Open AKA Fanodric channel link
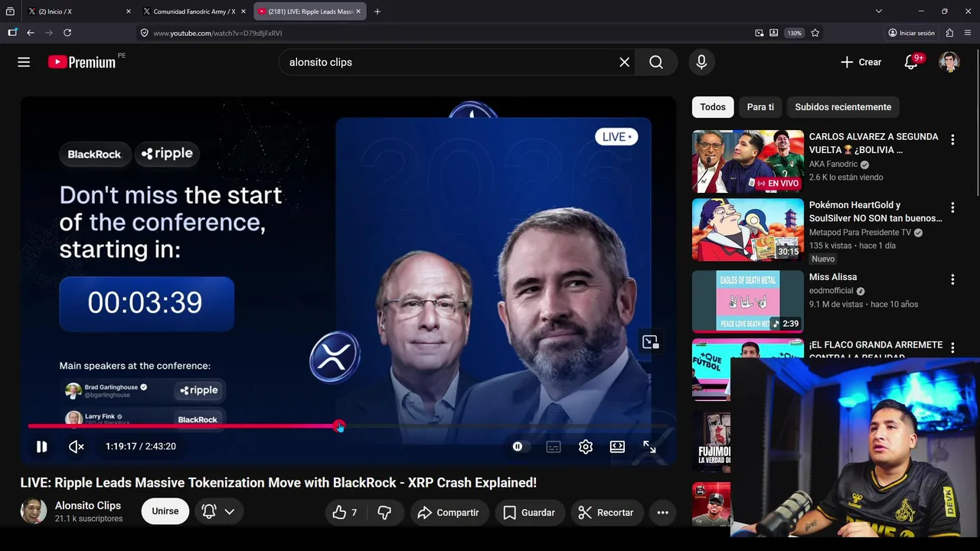Image resolution: width=980 pixels, height=551 pixels. point(833,165)
